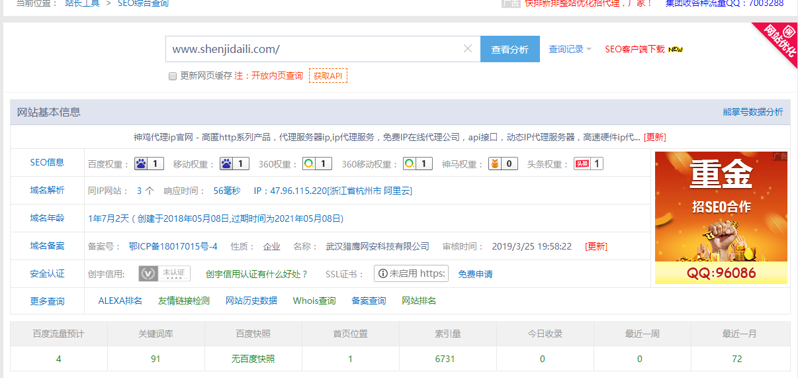Click the keyword library value 91
The image size is (798, 378).
(156, 359)
